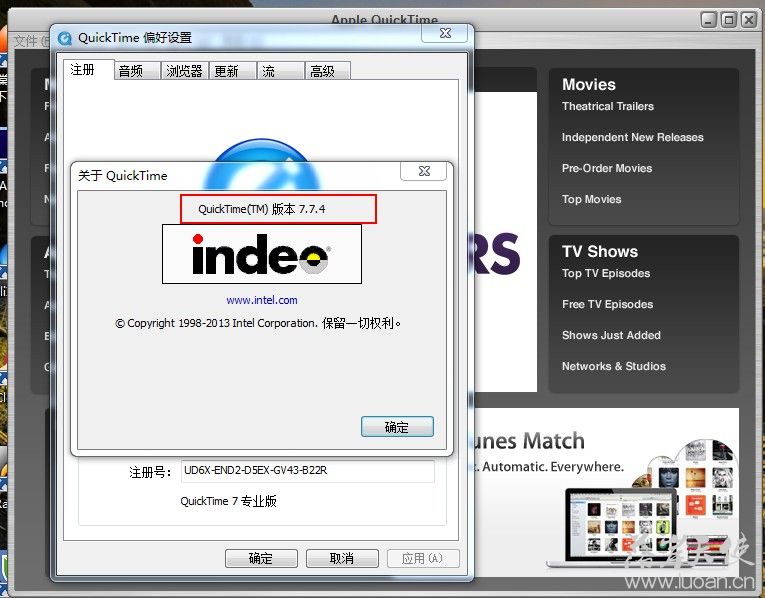Click the QuickTime icon in preferences title bar

click(x=65, y=38)
